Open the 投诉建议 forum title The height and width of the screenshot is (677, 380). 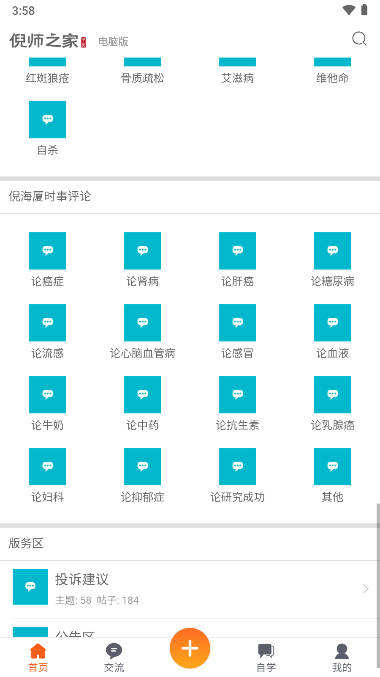coord(82,579)
